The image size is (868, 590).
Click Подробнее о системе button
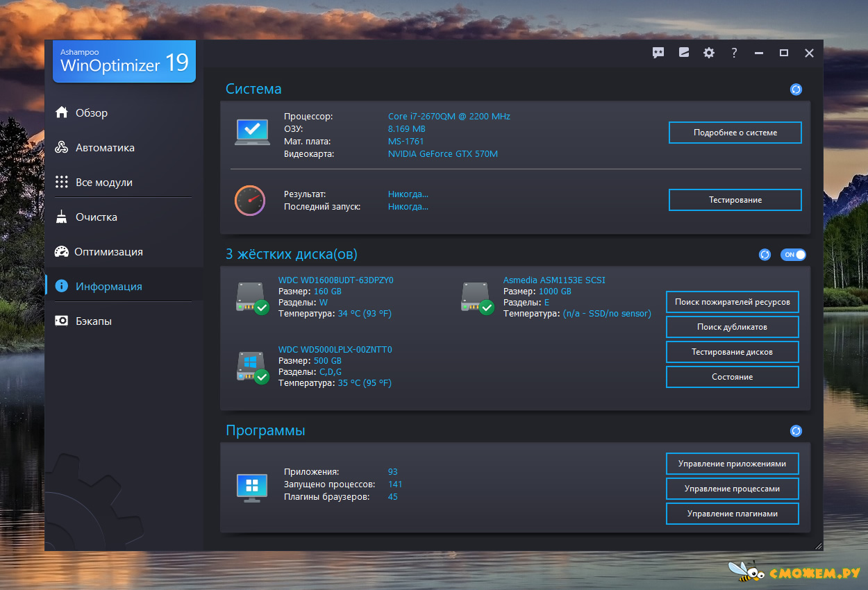(x=735, y=133)
